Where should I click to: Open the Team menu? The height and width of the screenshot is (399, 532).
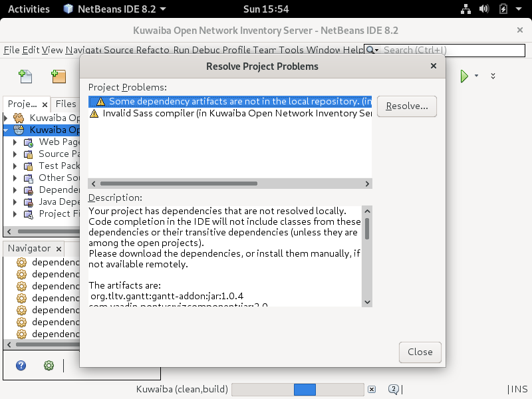tap(264, 51)
